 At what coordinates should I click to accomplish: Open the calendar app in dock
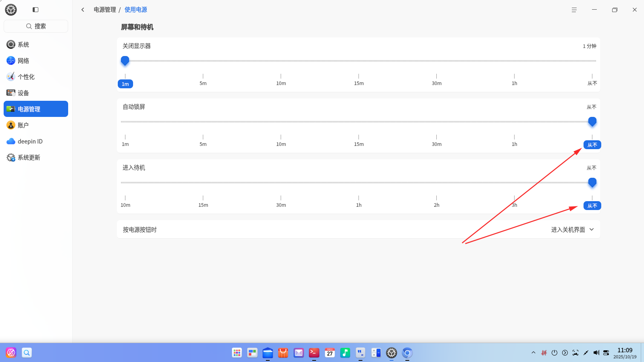[x=329, y=353]
